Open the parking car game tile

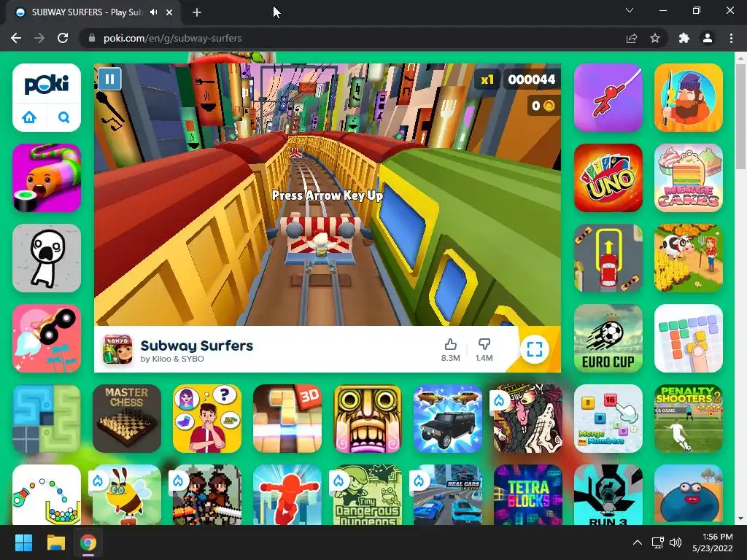click(608, 258)
